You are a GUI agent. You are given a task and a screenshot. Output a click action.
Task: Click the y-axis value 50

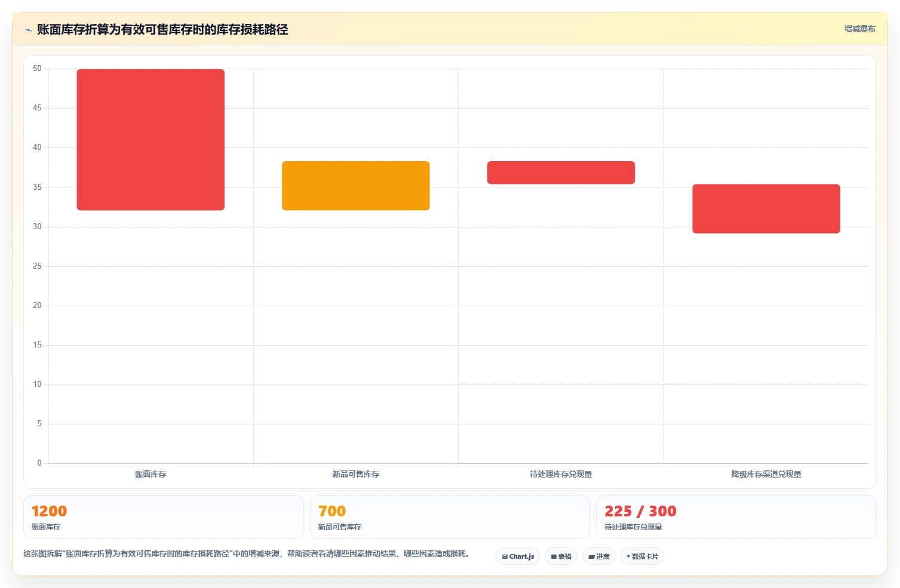pyautogui.click(x=37, y=69)
